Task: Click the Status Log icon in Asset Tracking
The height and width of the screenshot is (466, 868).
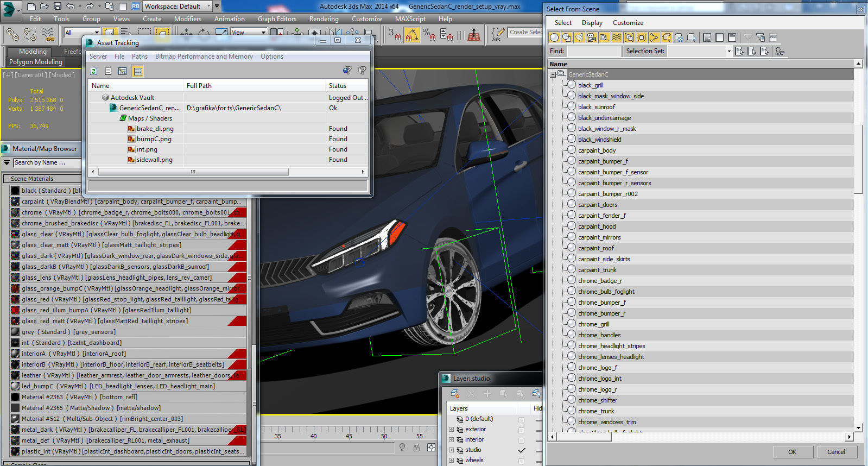Action: point(108,71)
